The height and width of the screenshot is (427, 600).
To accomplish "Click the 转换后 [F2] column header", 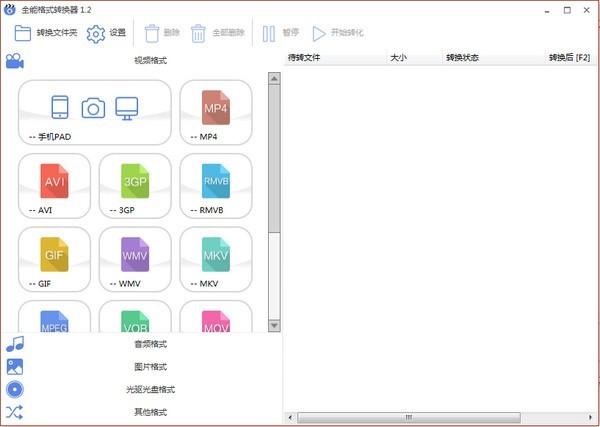I will pyautogui.click(x=571, y=58).
